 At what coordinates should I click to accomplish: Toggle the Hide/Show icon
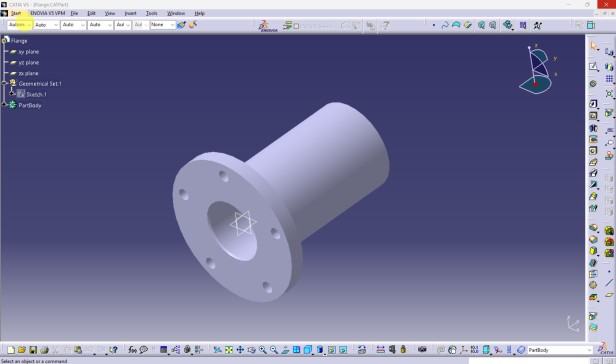click(x=332, y=349)
